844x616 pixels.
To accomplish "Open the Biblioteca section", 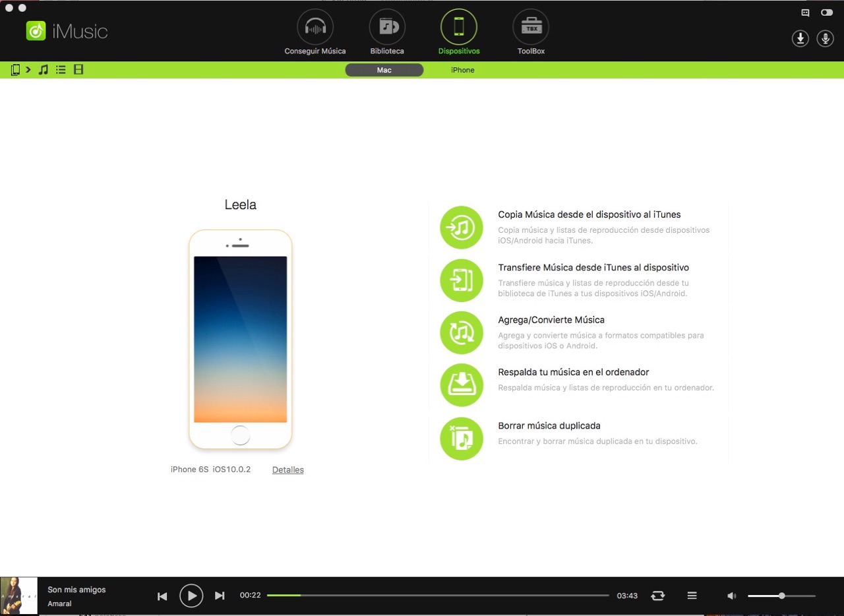I will pyautogui.click(x=387, y=32).
